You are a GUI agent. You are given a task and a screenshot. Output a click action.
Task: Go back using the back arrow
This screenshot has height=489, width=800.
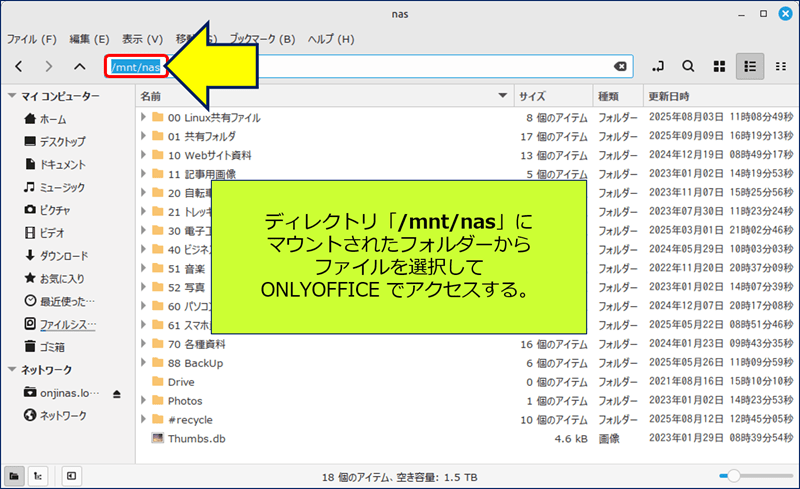pos(19,66)
